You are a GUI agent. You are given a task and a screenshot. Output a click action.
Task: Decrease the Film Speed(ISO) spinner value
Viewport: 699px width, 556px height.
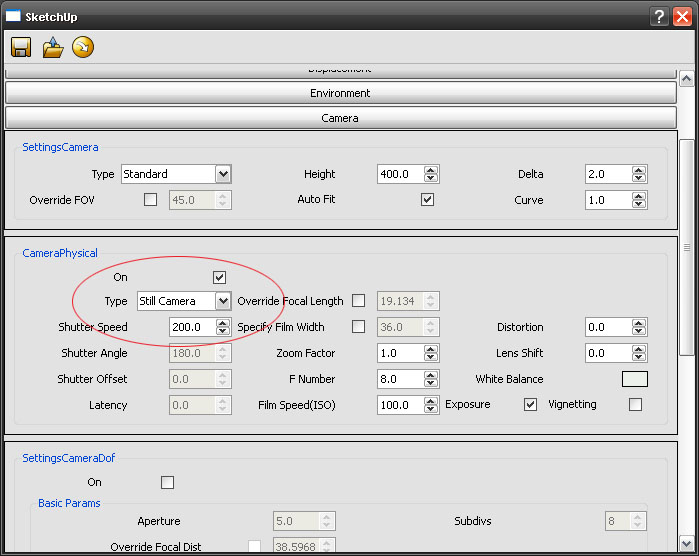pos(431,409)
